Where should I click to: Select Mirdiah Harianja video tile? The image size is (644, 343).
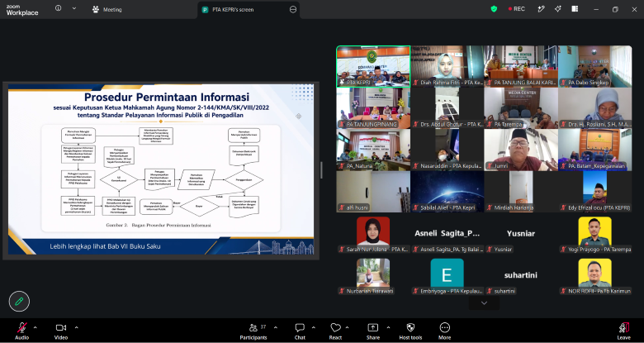[x=521, y=192]
